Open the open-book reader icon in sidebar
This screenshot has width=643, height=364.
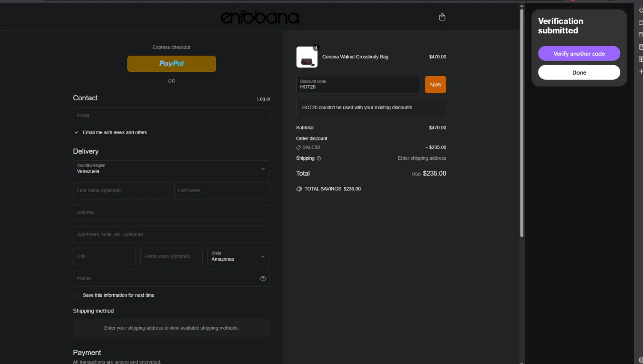click(640, 59)
